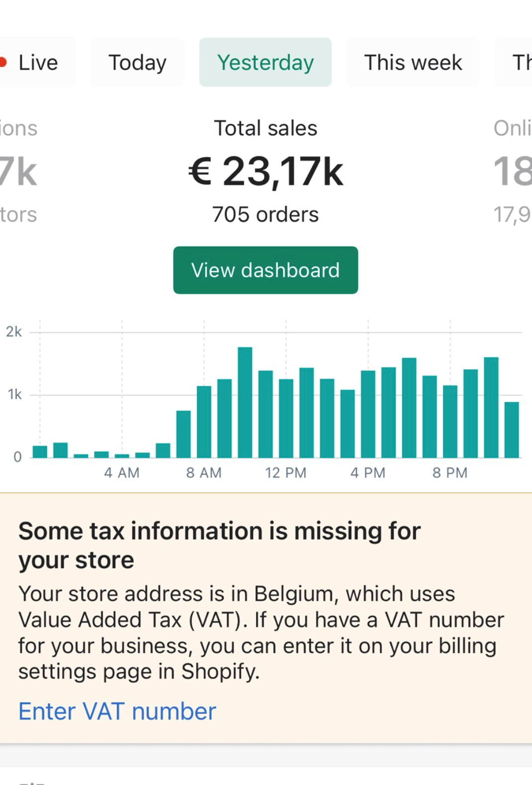Select the first bar in the sales chart
532x785 pixels.
click(x=40, y=451)
